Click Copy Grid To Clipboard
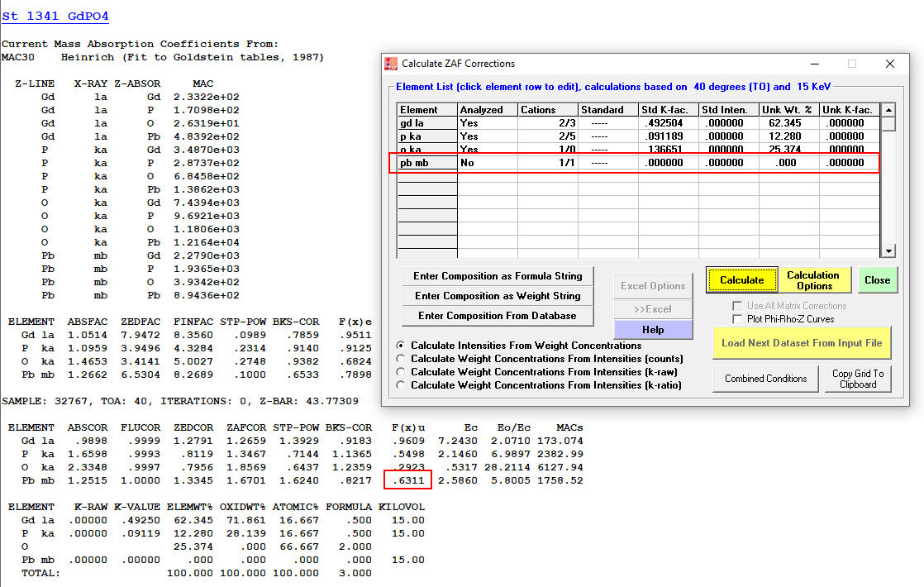Image resolution: width=924 pixels, height=587 pixels. [858, 379]
